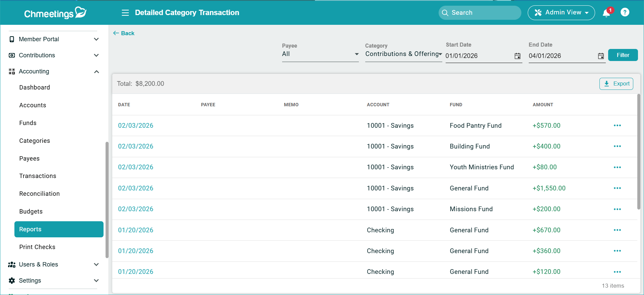Open the Payees menu item
The width and height of the screenshot is (644, 295).
click(x=29, y=159)
